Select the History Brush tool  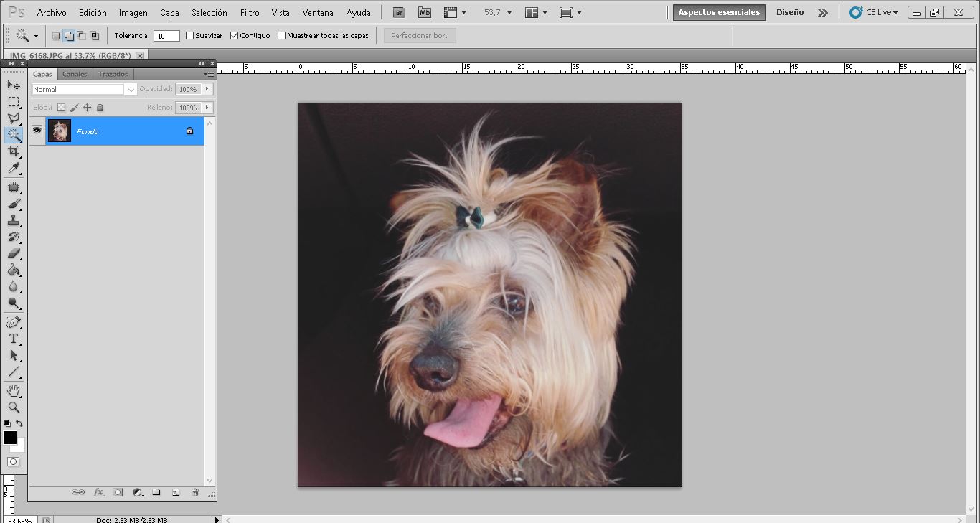14,237
